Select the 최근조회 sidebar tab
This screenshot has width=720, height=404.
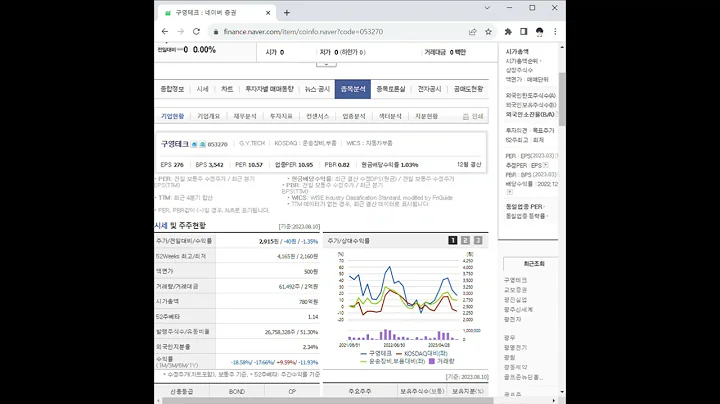point(534,264)
